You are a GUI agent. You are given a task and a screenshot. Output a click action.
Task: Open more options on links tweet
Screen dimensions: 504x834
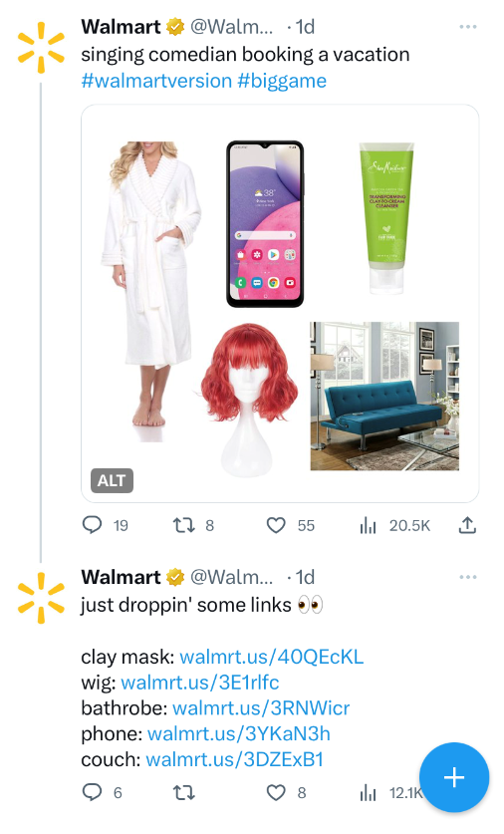pyautogui.click(x=468, y=577)
